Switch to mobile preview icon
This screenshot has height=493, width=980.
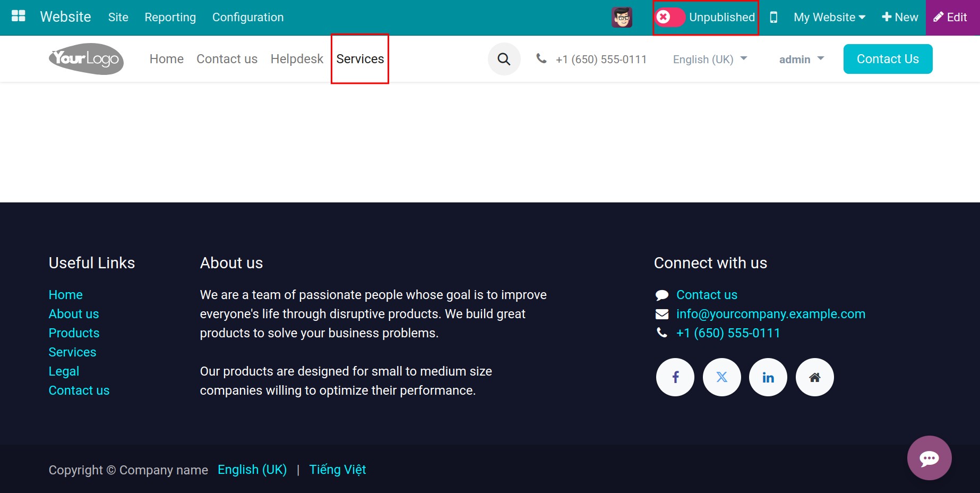773,18
